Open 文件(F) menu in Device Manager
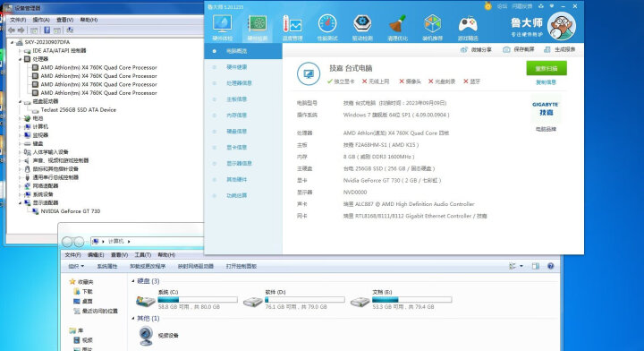 tap(18, 20)
